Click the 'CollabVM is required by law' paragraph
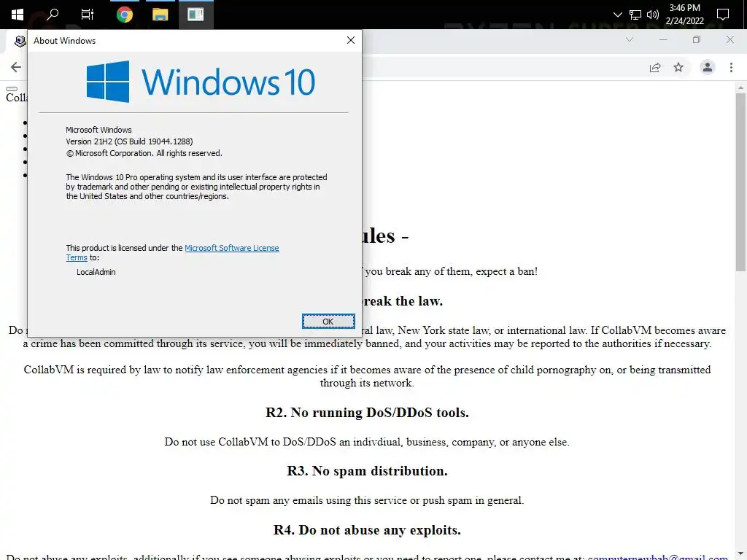This screenshot has width=747, height=560. [x=367, y=376]
